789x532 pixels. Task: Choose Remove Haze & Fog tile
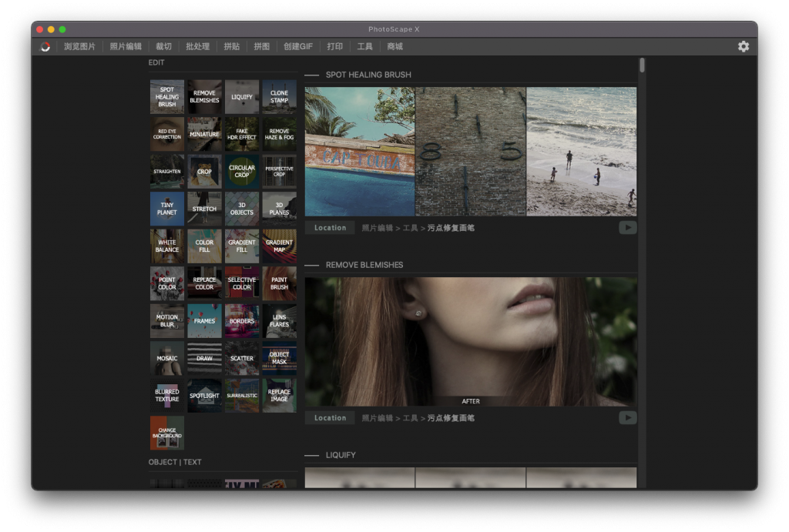point(279,134)
